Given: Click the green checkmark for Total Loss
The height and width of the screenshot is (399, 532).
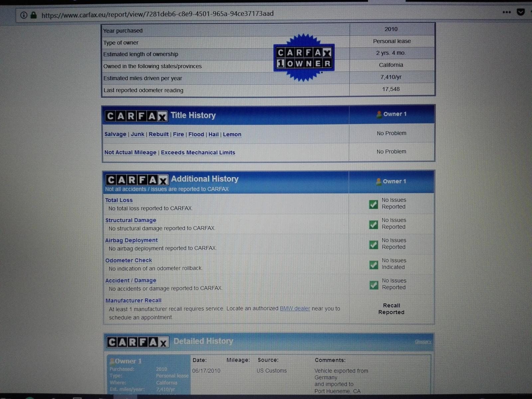Looking at the screenshot, I should [373, 204].
